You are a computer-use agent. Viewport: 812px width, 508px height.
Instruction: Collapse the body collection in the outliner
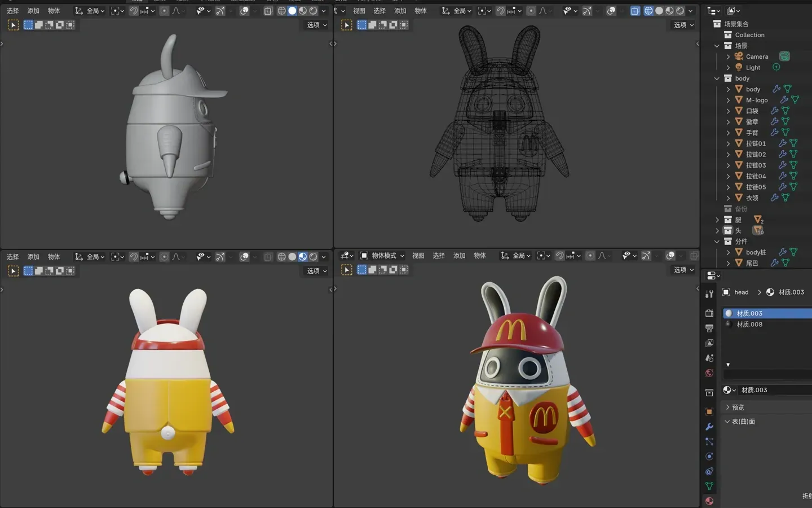pos(717,78)
